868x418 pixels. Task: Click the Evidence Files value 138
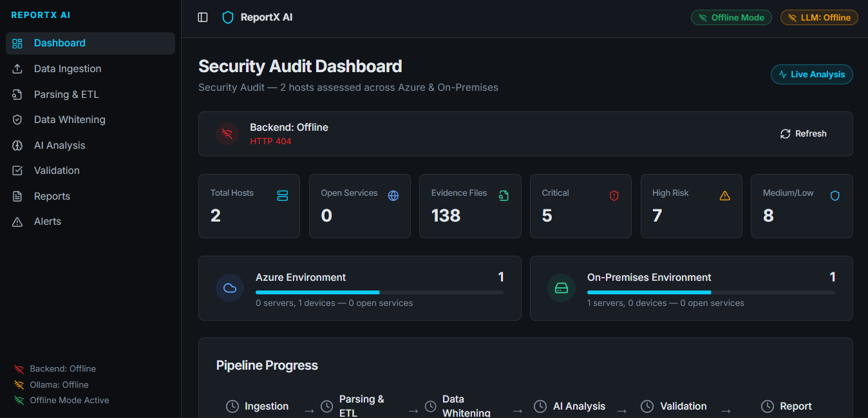point(446,216)
